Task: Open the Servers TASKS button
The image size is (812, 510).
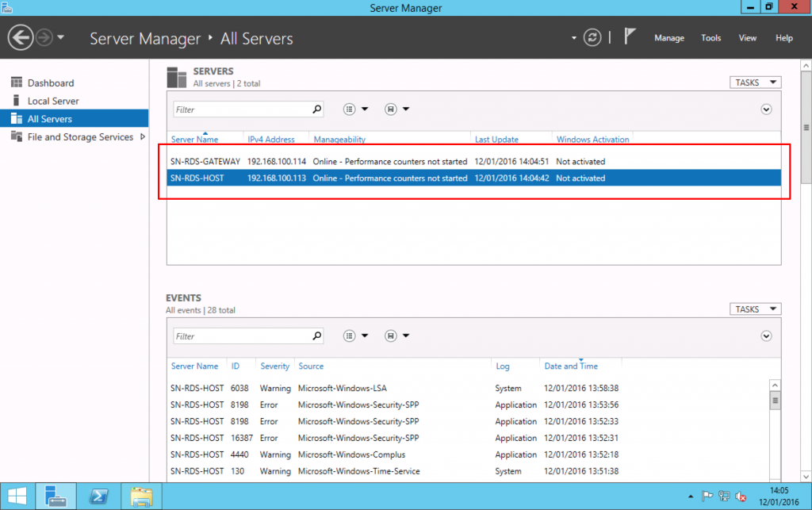Action: 754,82
